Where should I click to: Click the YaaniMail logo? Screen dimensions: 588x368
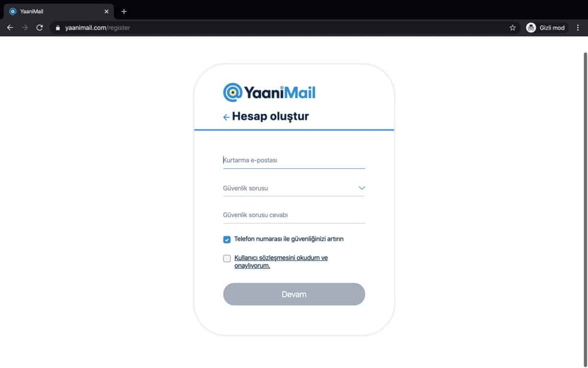coord(269,92)
